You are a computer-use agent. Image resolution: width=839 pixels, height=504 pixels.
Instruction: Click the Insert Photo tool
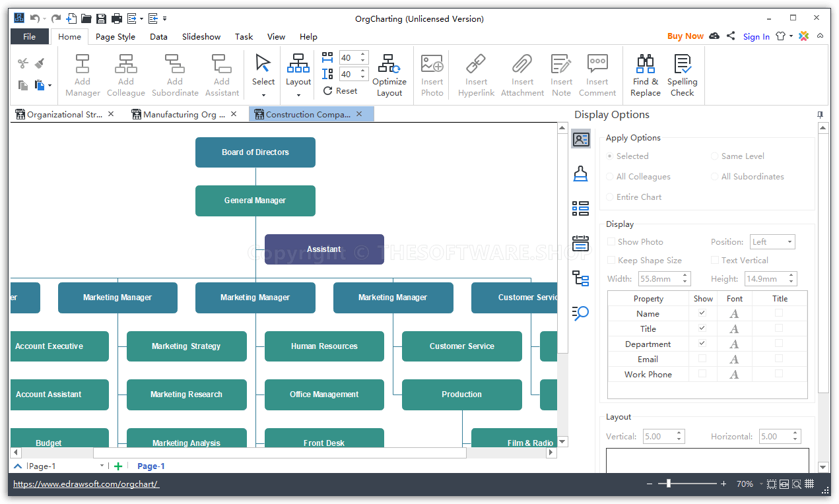pos(432,74)
